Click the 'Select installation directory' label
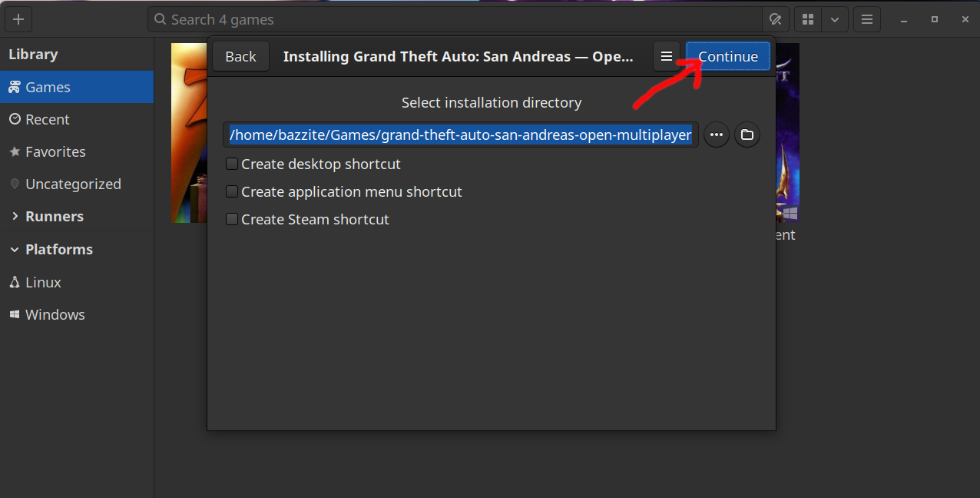This screenshot has width=980, height=498. coord(492,102)
